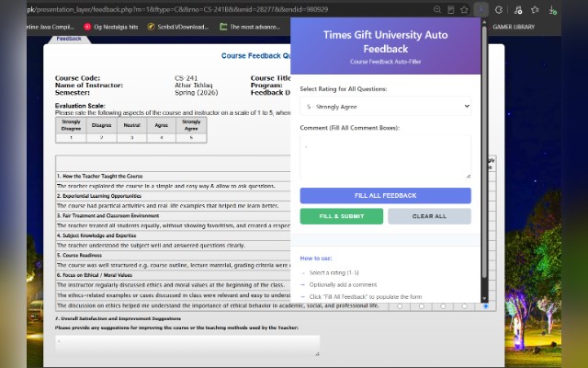Click the zoom out magnifier icon in address bar
588x368 pixels.
coord(437,10)
